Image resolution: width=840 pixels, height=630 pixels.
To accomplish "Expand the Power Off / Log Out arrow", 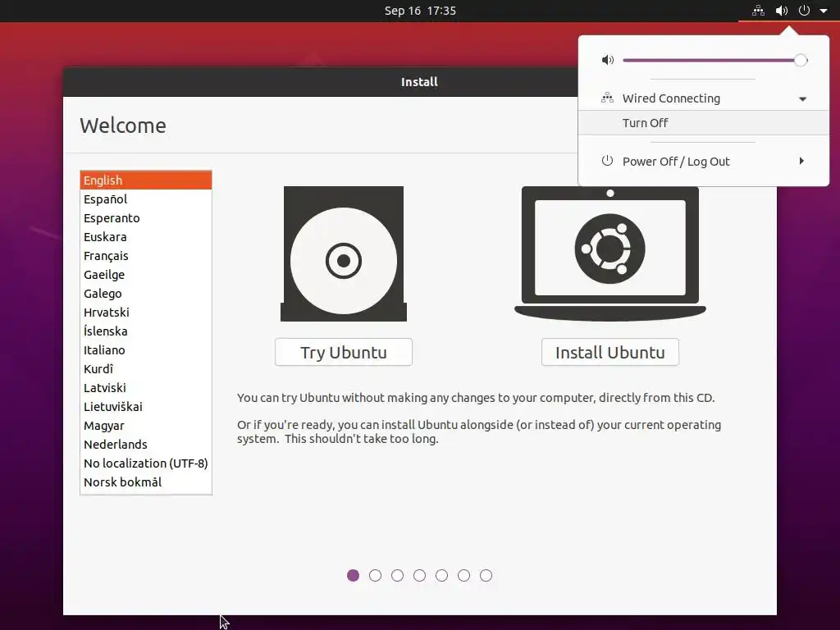I will click(802, 161).
